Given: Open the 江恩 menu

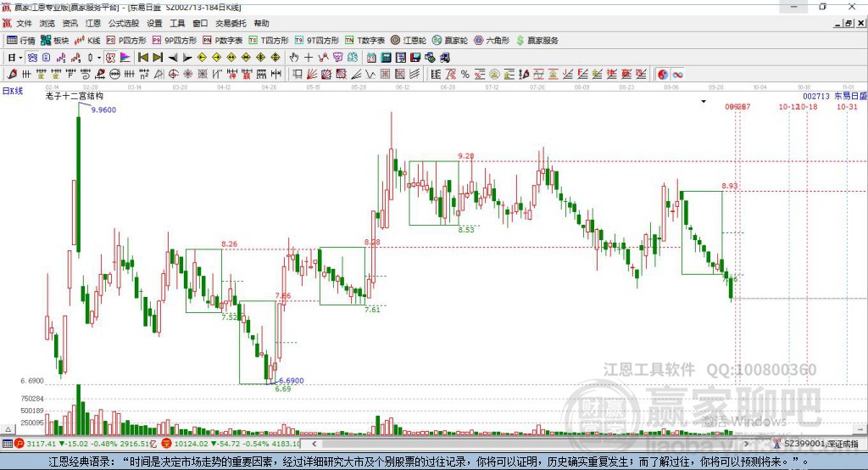Looking at the screenshot, I should [93, 23].
